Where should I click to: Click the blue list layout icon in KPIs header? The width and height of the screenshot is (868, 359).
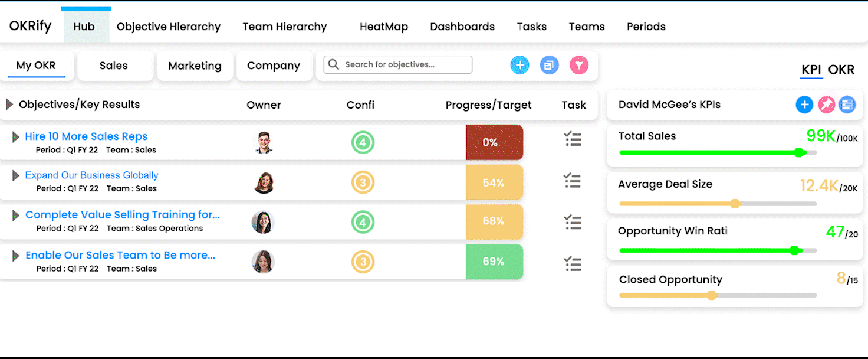tap(847, 105)
